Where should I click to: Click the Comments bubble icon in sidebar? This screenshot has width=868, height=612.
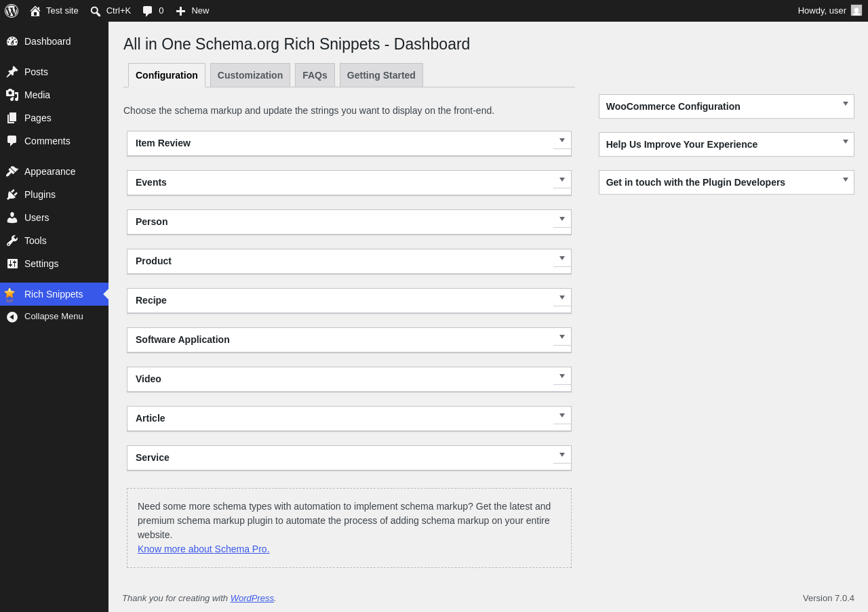(x=12, y=141)
